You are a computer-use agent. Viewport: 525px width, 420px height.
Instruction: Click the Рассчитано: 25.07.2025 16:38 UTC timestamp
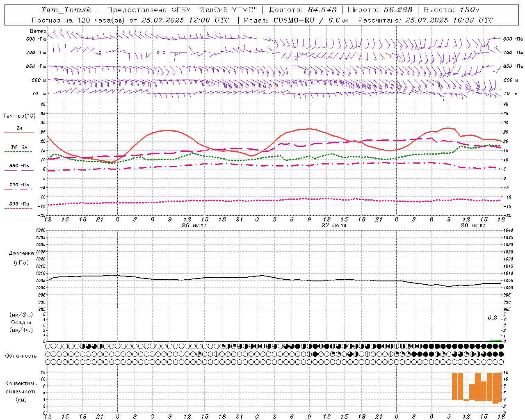426,20
